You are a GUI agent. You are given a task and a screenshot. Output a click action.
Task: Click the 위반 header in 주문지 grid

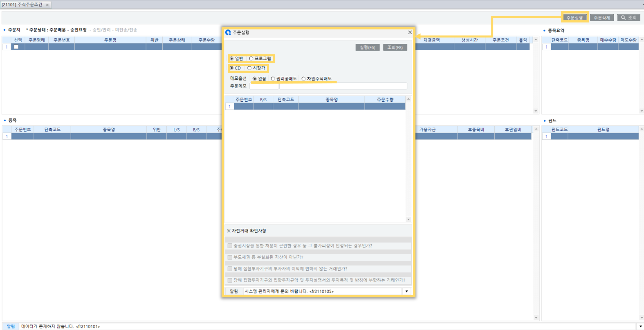154,40
